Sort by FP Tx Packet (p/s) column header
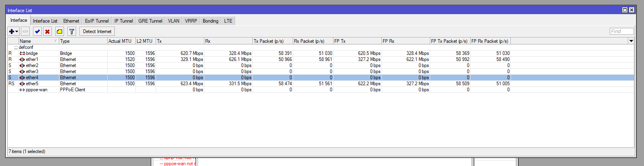This screenshot has height=166, width=644. 450,41
